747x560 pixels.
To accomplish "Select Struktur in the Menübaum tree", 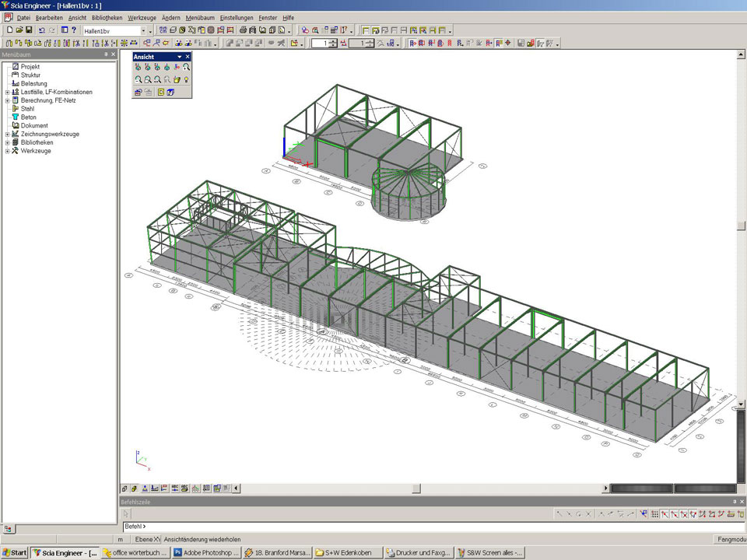I will pos(30,75).
